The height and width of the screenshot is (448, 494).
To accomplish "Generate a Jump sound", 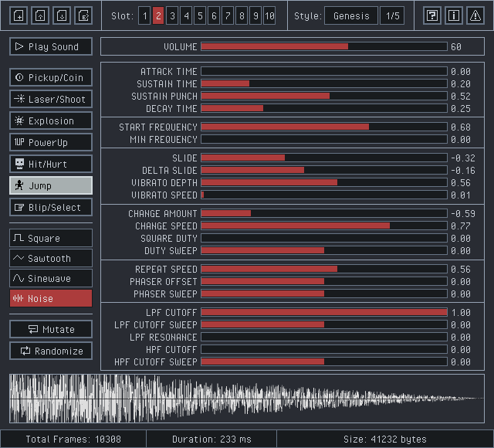I will (51, 185).
